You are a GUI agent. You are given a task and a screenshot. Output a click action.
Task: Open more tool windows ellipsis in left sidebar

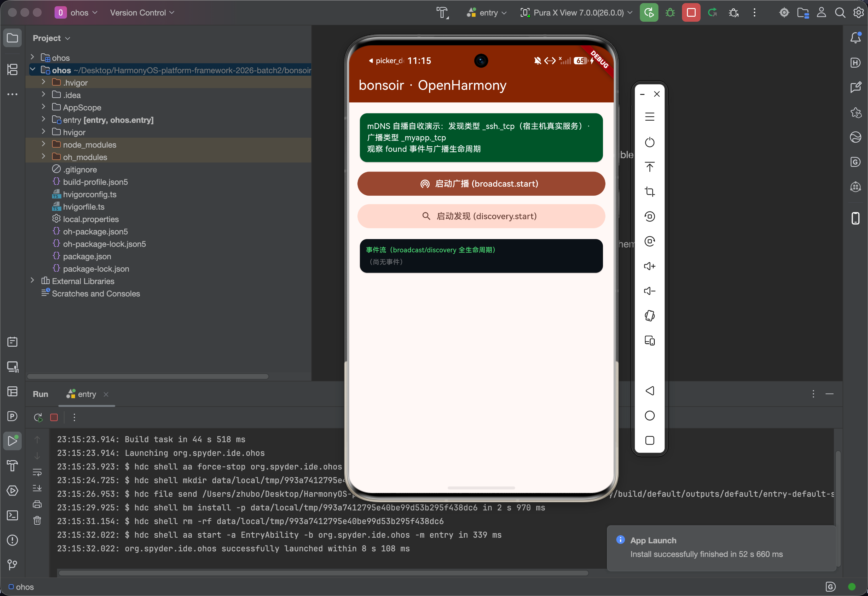click(12, 94)
